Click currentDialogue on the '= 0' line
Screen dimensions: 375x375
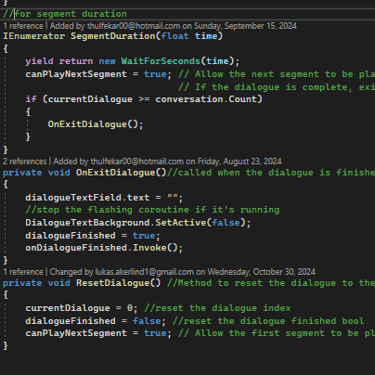point(68,308)
